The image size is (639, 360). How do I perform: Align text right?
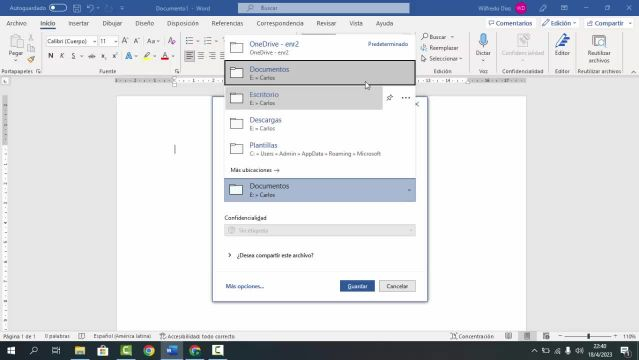pyautogui.click(x=212, y=56)
